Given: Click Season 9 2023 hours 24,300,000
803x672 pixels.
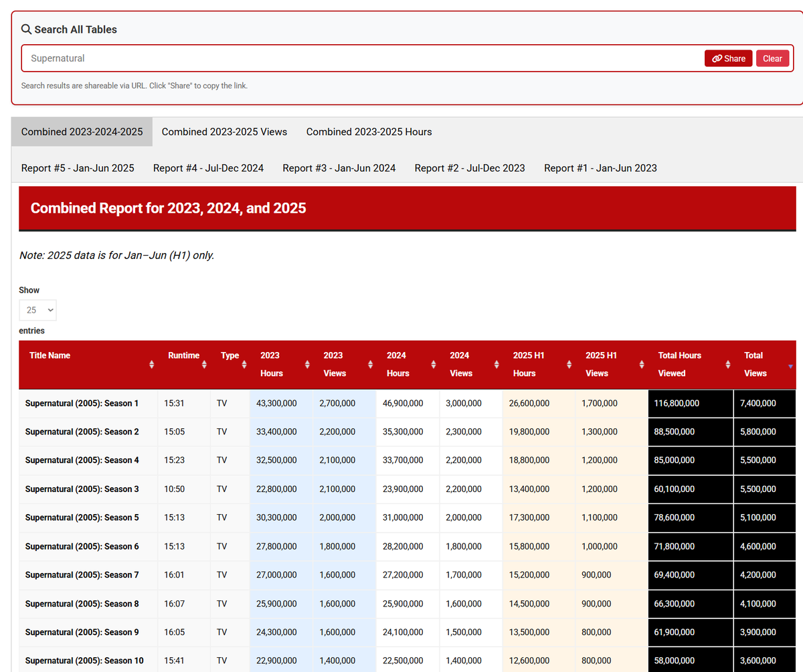Looking at the screenshot, I should 276,632.
